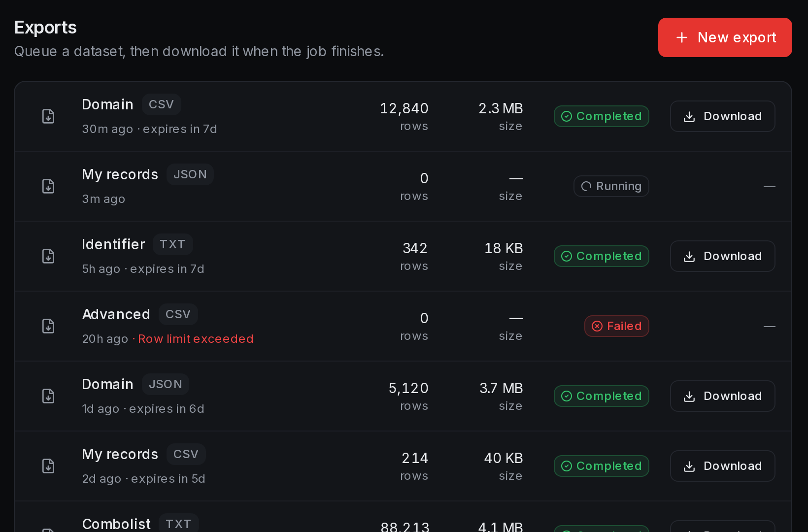Click Completed check icon in Identifier row
Screen dimensions: 808x532
pyautogui.click(x=567, y=256)
